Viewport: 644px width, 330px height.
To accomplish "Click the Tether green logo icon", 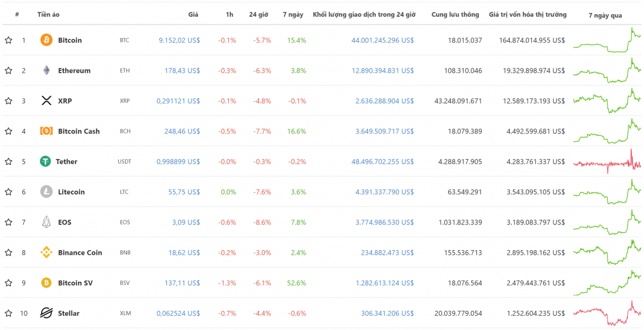I will point(45,161).
